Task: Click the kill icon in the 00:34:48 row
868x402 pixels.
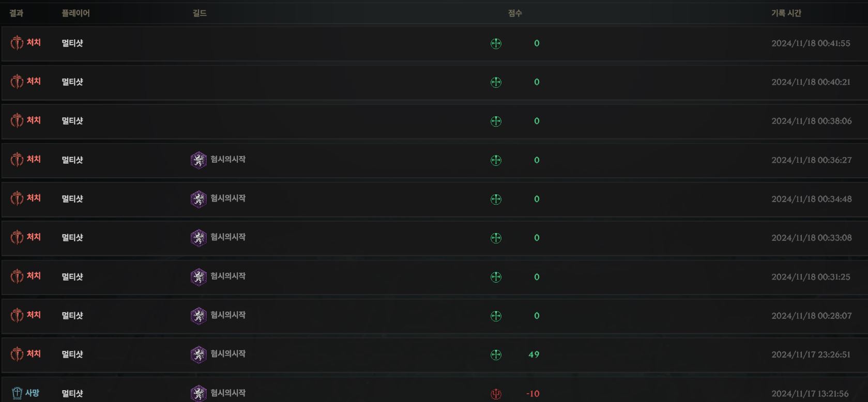Action: click(x=17, y=198)
